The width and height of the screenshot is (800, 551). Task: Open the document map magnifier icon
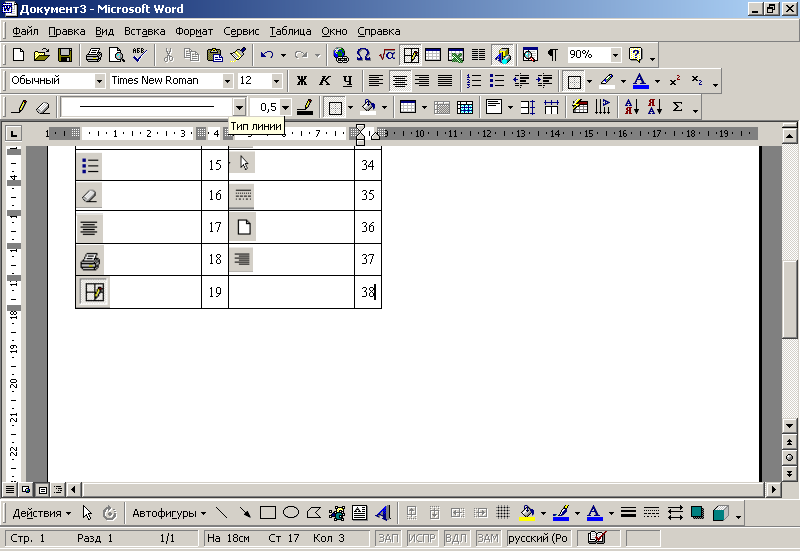[530, 55]
